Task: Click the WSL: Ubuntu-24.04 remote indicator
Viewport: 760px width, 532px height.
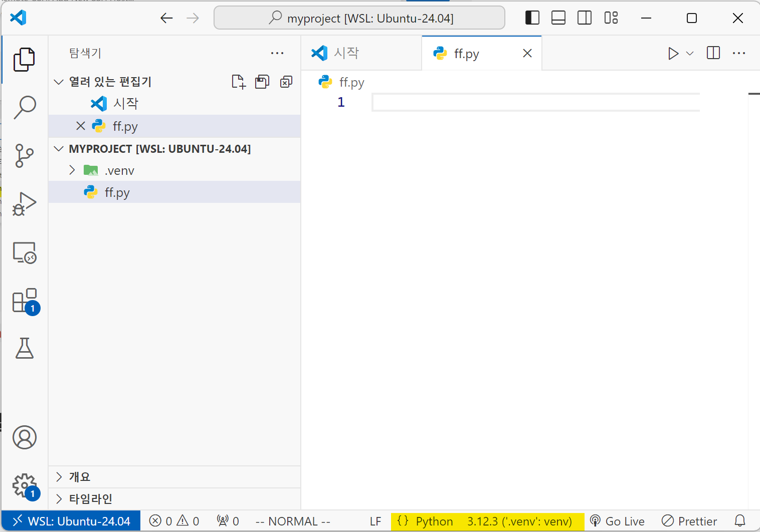Action: click(71, 521)
